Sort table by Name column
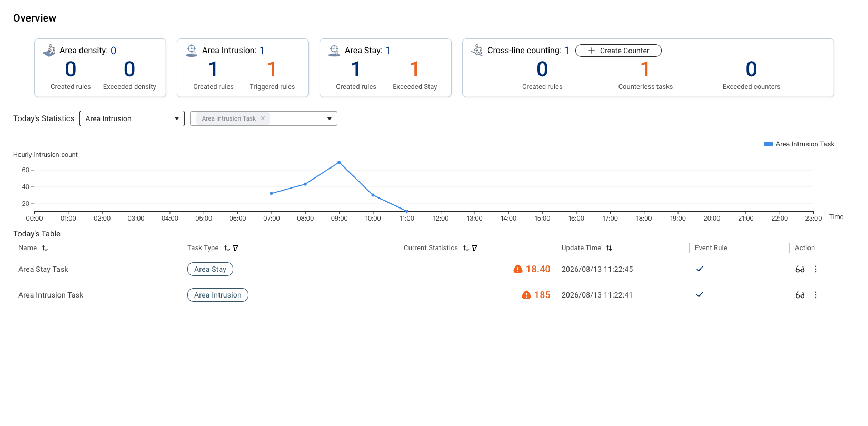 (x=45, y=248)
